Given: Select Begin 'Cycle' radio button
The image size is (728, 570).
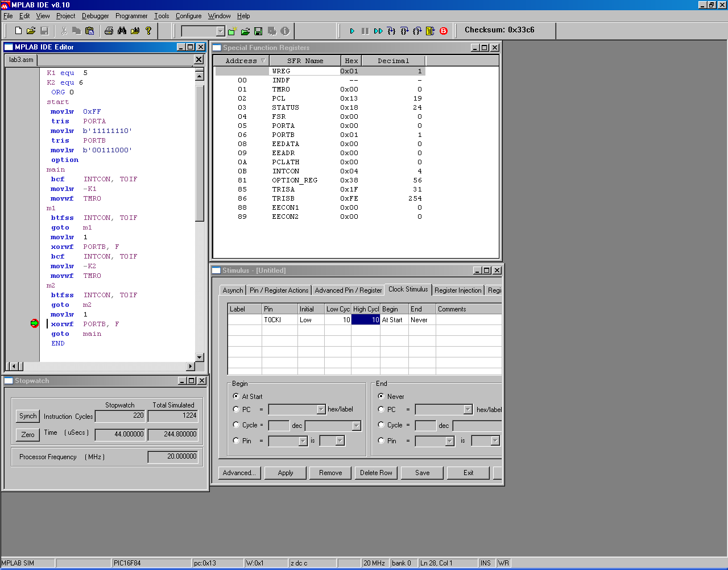Looking at the screenshot, I should (x=236, y=425).
